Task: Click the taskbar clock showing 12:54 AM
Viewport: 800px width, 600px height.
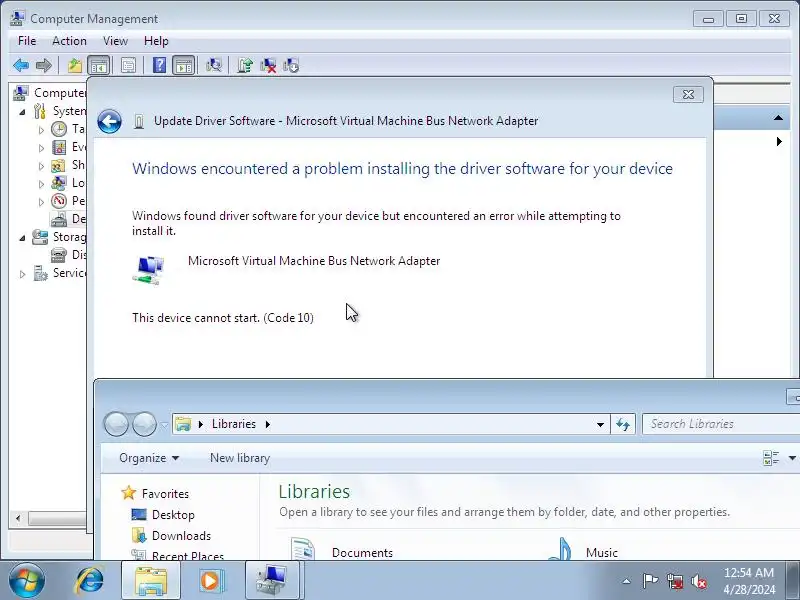Action: point(749,581)
